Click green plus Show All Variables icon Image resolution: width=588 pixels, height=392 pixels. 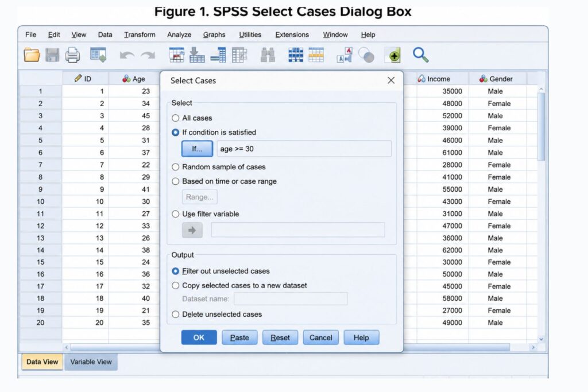point(393,56)
